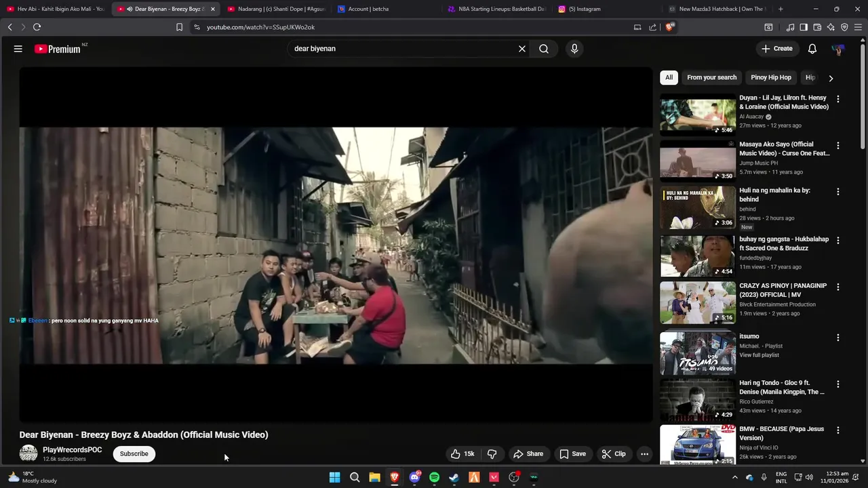The height and width of the screenshot is (488, 868).
Task: Open Hari ng Tondo thumbnail
Action: (698, 400)
